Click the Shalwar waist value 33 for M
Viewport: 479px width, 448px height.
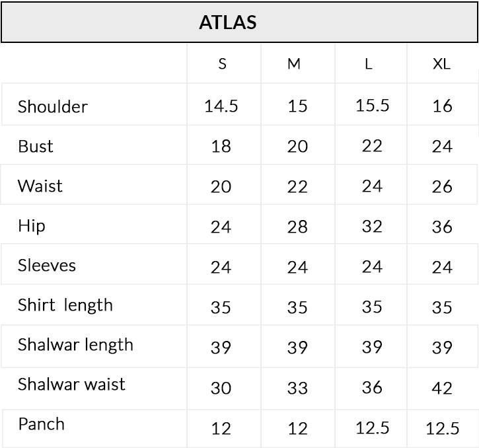click(x=297, y=388)
